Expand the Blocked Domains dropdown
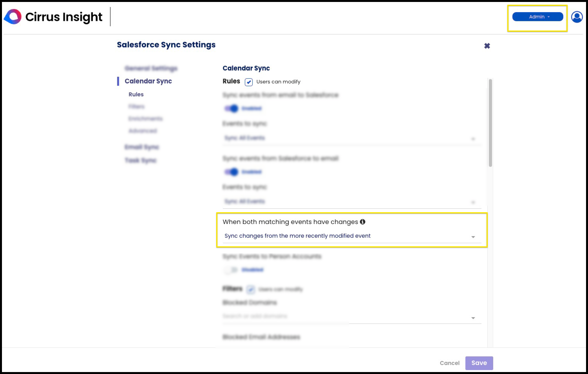588x374 pixels. (473, 318)
